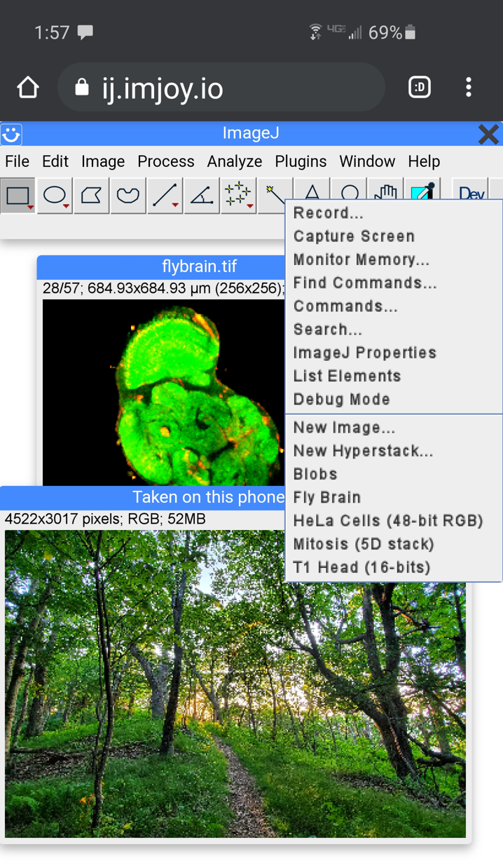The image size is (503, 868).
Task: Open the Analyze menu
Action: [234, 161]
